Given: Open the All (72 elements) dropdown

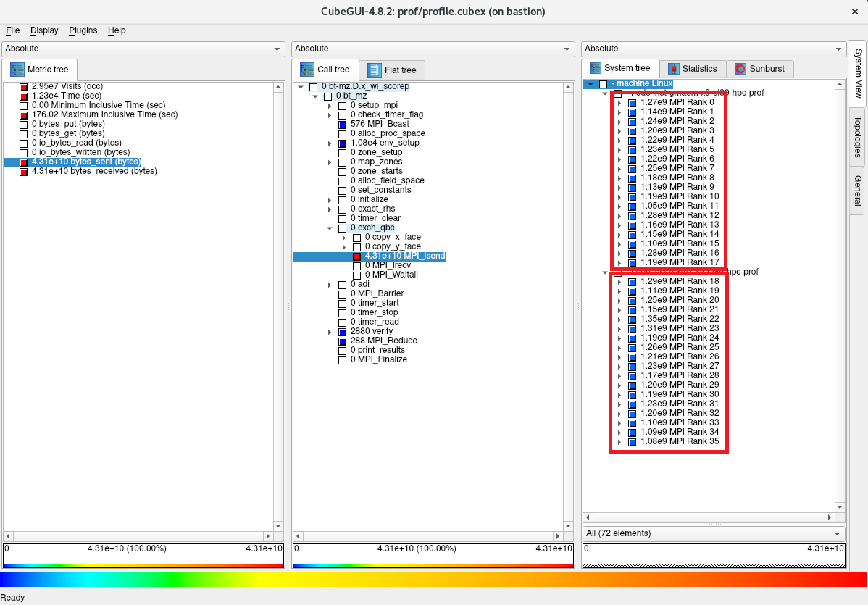Looking at the screenshot, I should [x=713, y=533].
